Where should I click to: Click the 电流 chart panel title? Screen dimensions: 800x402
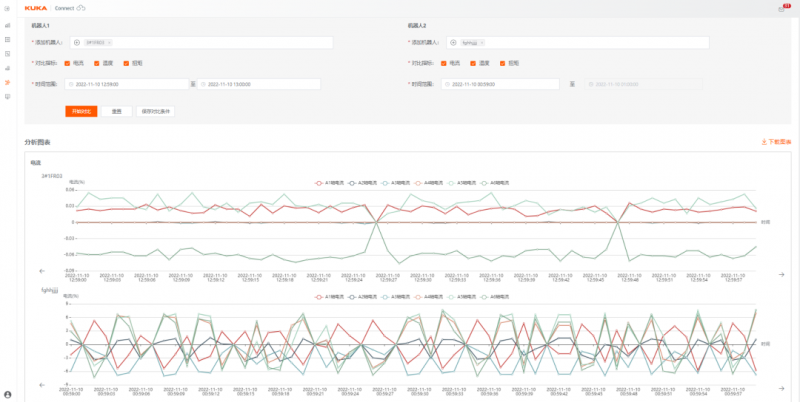[35, 163]
